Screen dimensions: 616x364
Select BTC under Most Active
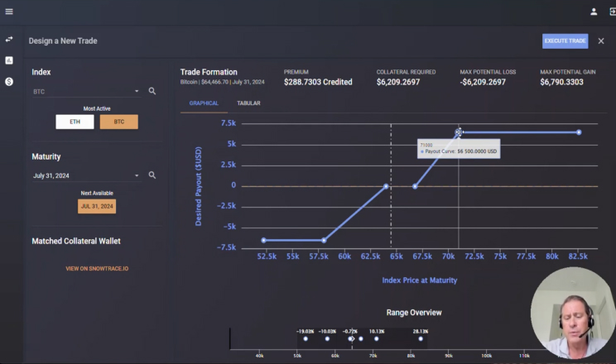(119, 122)
